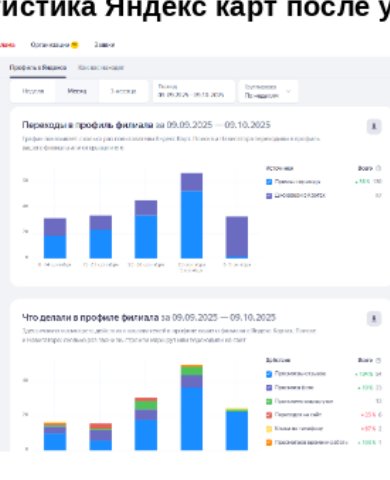
Task: Click the yellow badge next to Организации
Action: (75, 45)
